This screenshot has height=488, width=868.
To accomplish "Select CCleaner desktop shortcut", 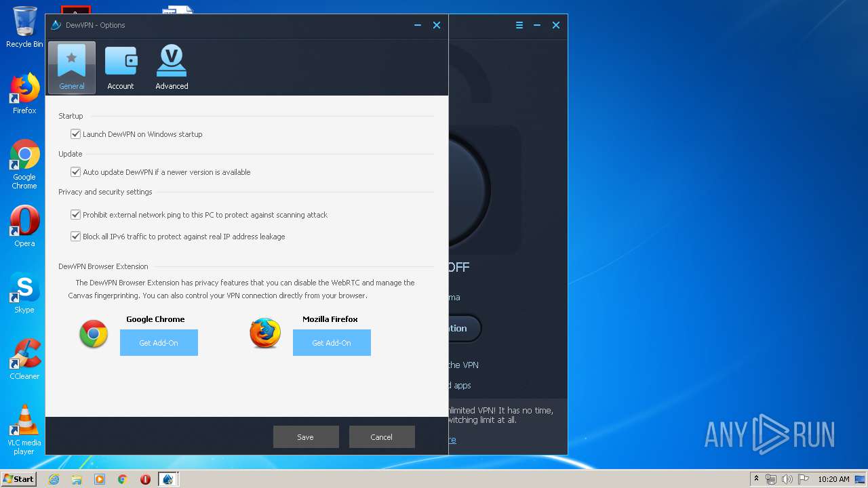I will pyautogui.click(x=24, y=359).
